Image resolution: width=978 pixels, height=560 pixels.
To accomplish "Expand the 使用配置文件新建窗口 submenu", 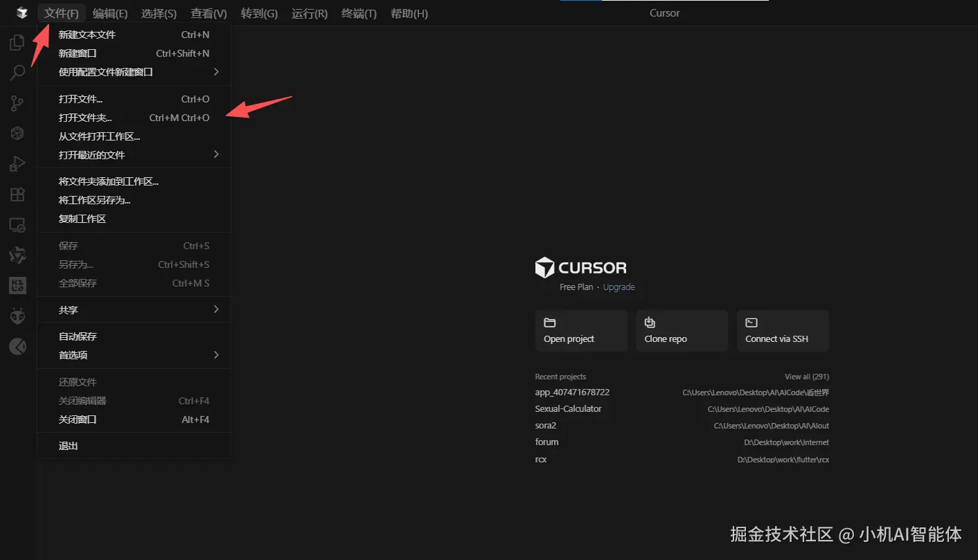I will click(x=134, y=72).
